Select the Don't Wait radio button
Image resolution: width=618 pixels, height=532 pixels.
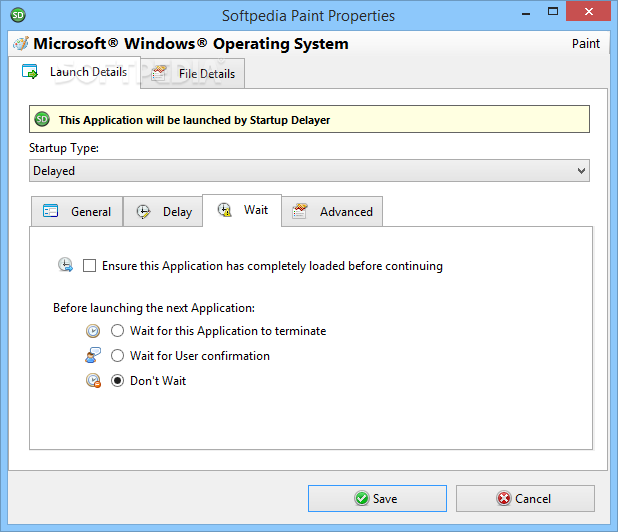117,381
